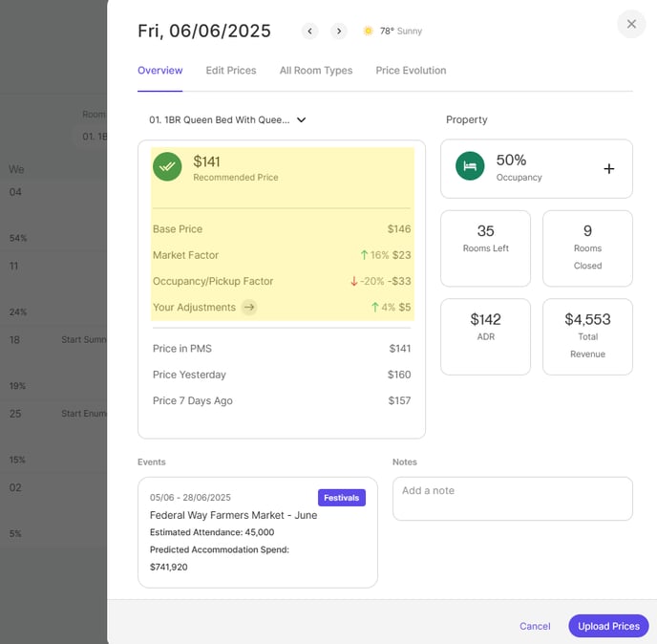Click the green recommended price checkmark icon

pos(167,166)
